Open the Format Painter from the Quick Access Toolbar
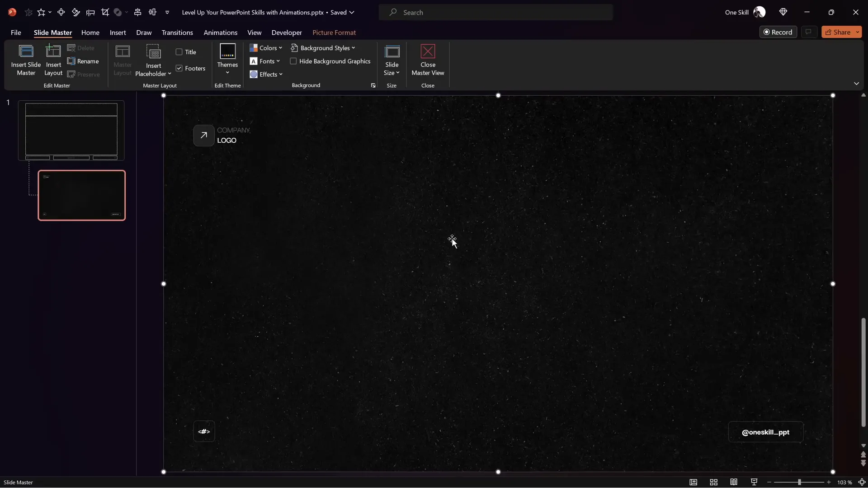The width and height of the screenshot is (868, 488). click(76, 12)
